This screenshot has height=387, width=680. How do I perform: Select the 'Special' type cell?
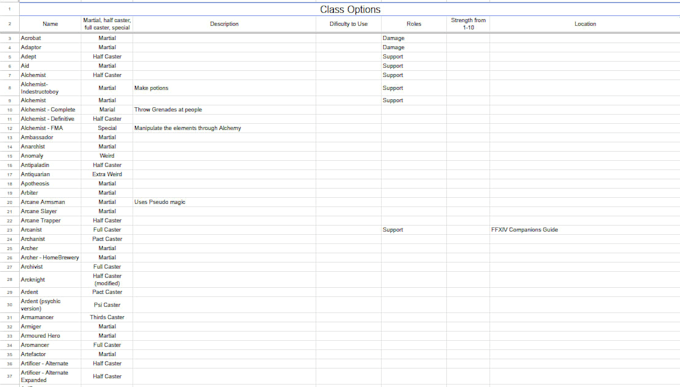pyautogui.click(x=107, y=128)
